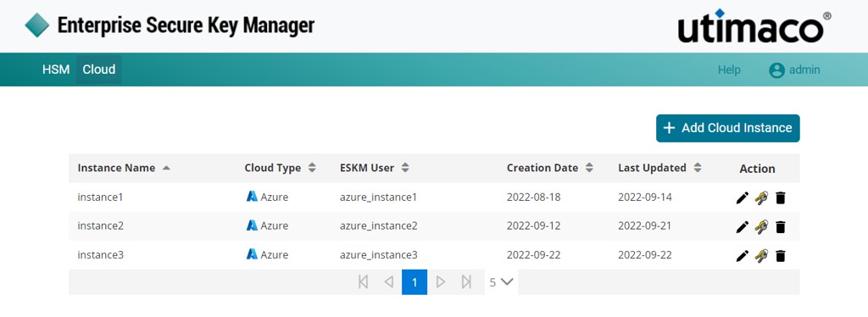Select page 1 in pagination
The image size is (868, 317).
coord(415,282)
